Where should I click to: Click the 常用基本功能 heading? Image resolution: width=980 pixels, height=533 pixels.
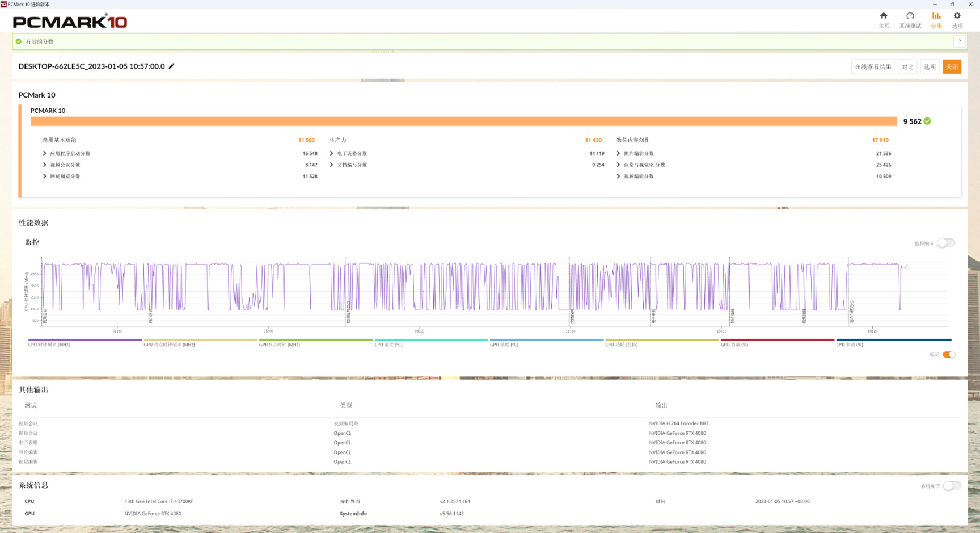point(59,140)
